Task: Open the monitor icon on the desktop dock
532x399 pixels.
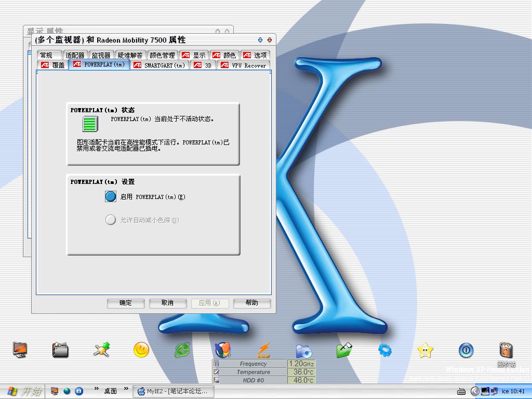Action: pyautogui.click(x=20, y=350)
